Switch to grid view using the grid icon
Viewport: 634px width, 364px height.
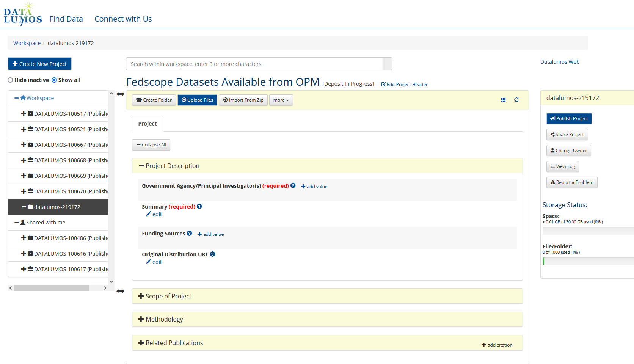(x=503, y=100)
